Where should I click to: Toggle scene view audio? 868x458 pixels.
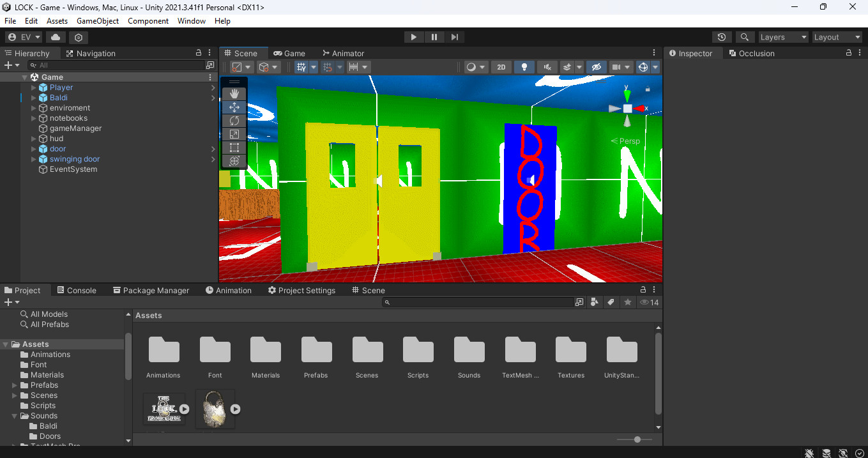click(x=547, y=66)
